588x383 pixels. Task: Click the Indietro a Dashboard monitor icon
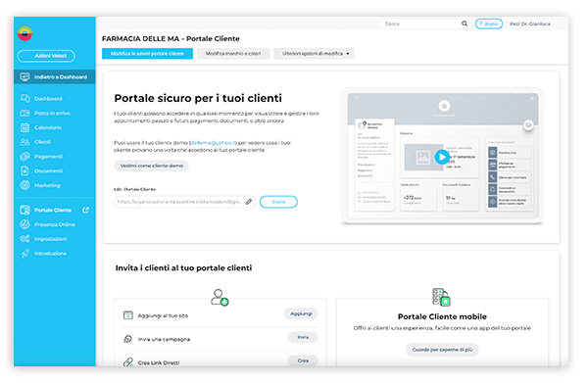[24, 76]
